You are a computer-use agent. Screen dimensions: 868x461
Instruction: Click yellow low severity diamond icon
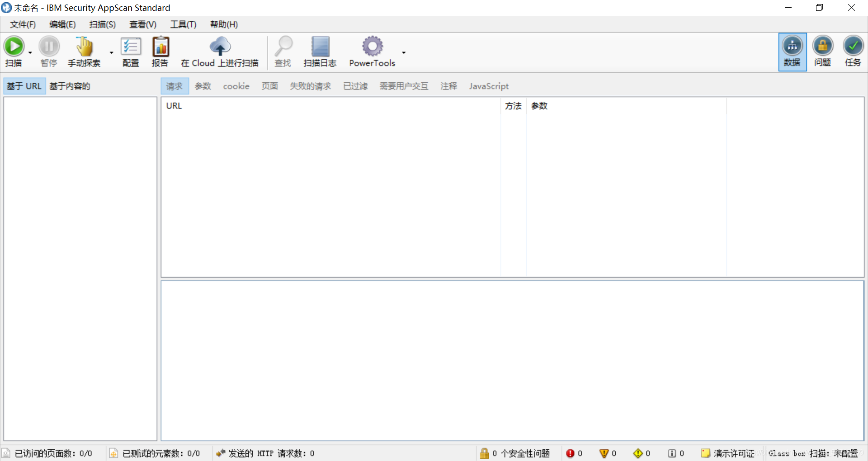pyautogui.click(x=638, y=453)
